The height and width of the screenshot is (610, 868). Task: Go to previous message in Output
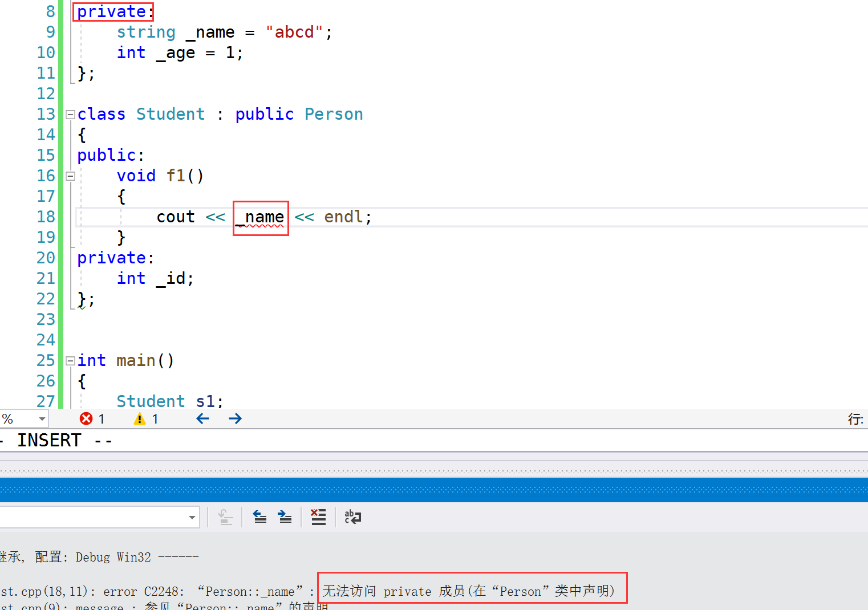pos(260,517)
